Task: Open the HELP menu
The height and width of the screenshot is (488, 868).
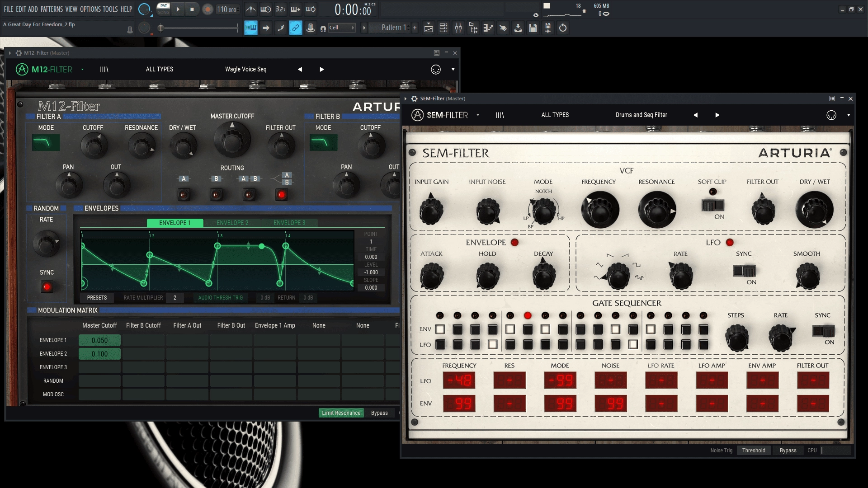Action: tap(126, 9)
